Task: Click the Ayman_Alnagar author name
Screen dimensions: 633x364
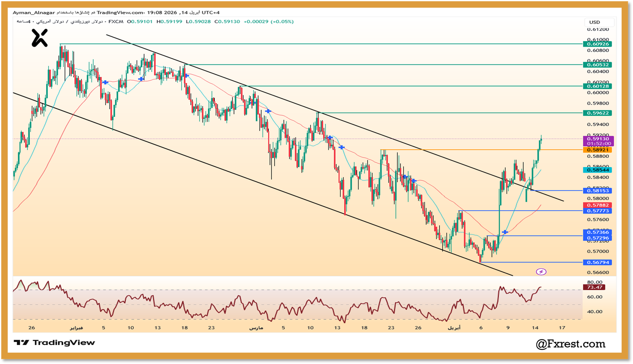Action: [34, 13]
